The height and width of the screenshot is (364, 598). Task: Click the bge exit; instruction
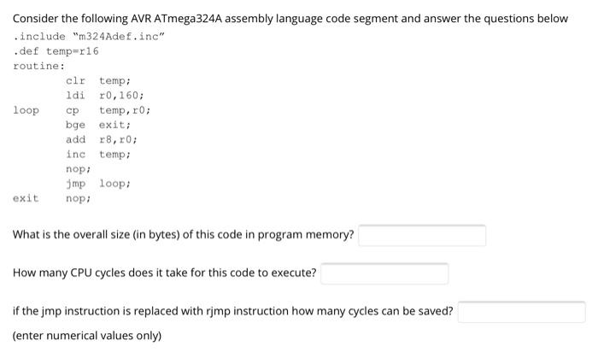tap(98, 125)
